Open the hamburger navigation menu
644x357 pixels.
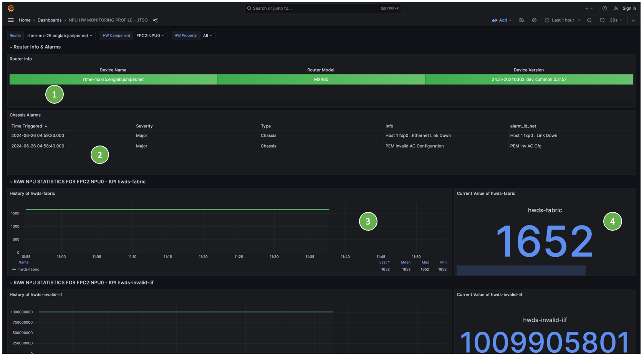11,20
